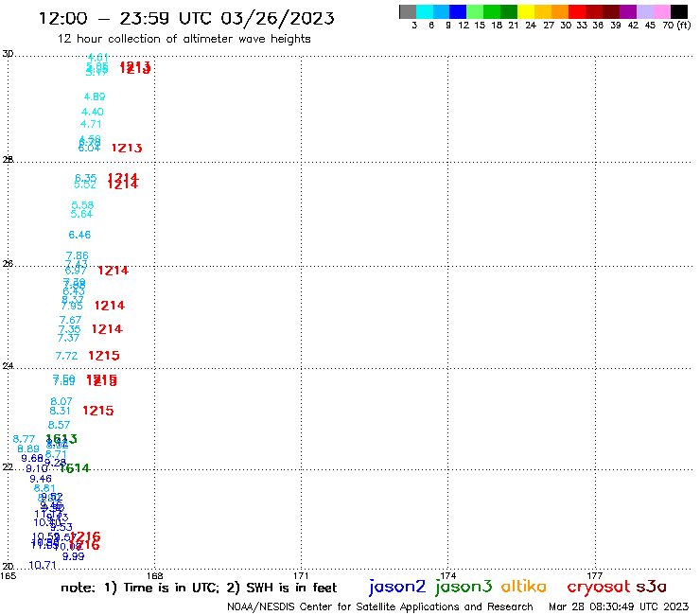Image resolution: width=700 pixels, height=615 pixels.
Task: Select the lavender 45 ft legend swatch
Action: (645, 11)
